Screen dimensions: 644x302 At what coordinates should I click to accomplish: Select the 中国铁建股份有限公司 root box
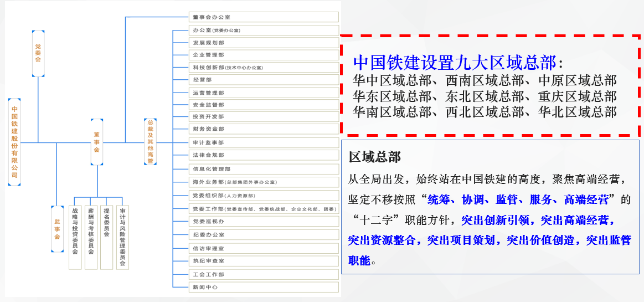pyautogui.click(x=14, y=142)
